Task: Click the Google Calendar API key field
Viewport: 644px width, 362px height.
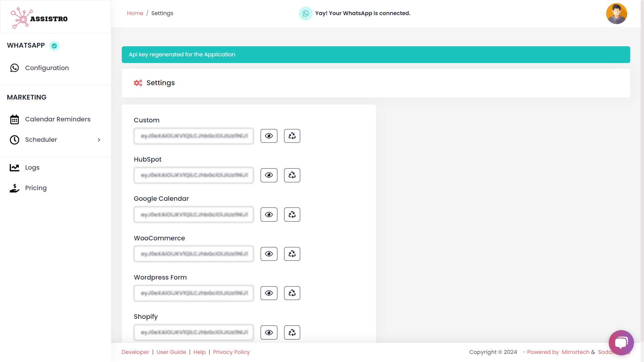Action: pos(194,215)
